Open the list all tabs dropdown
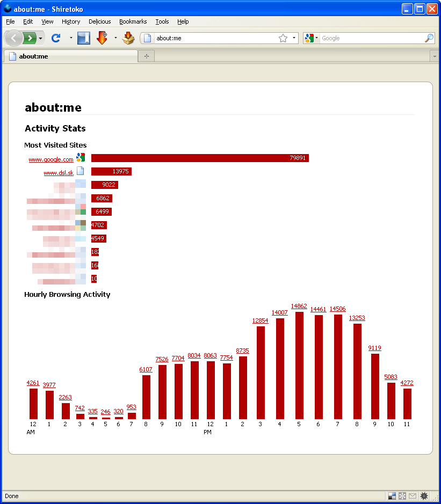 [x=435, y=56]
